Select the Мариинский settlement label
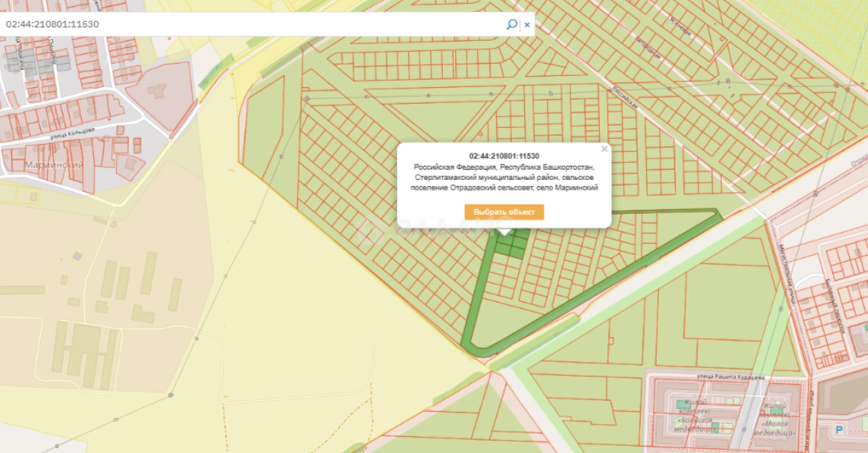This screenshot has width=868, height=453. pos(54,165)
